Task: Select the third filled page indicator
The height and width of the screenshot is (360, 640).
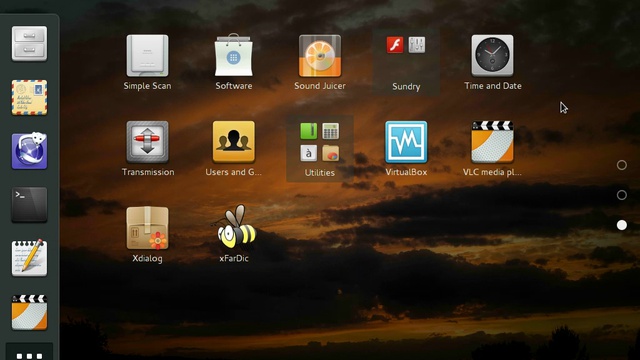Action: (x=622, y=225)
